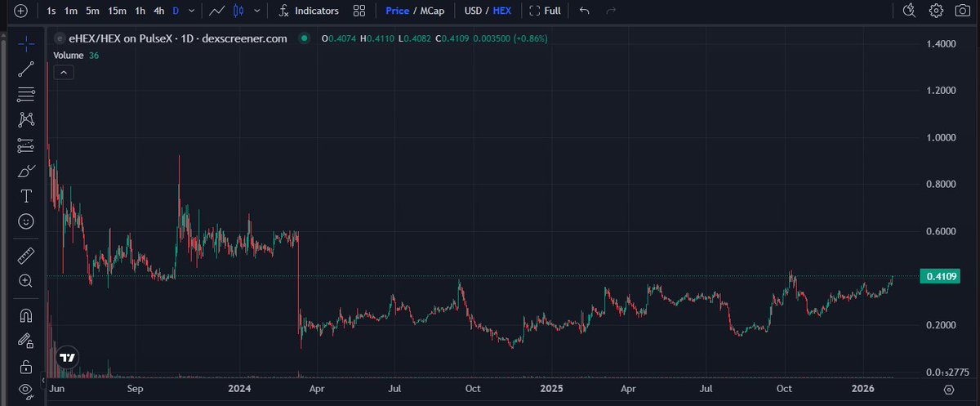The image size is (980, 406).
Task: Collapse the indicator legend chevron
Action: pos(64,72)
